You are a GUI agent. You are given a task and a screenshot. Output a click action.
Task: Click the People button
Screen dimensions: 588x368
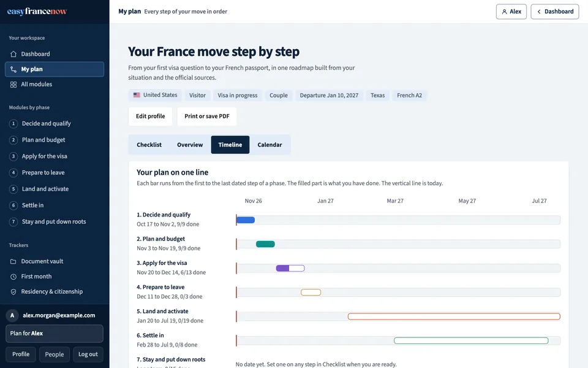pos(55,355)
